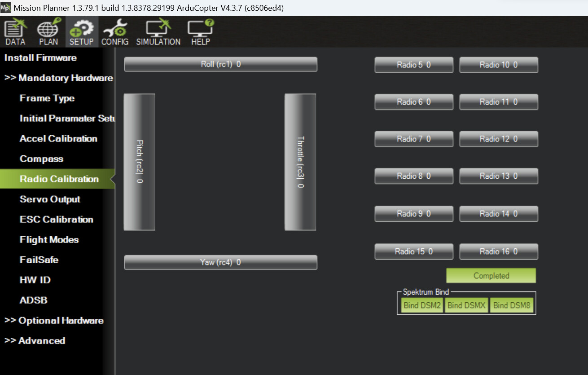Select the SETUP gear icon

[x=81, y=32]
